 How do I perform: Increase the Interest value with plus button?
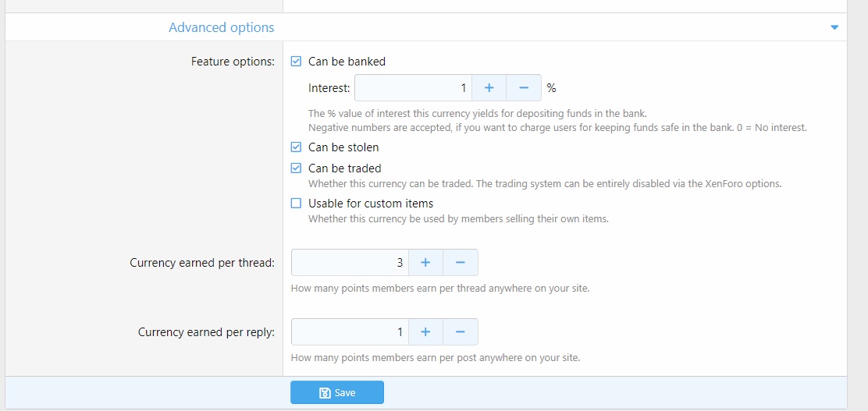[489, 88]
